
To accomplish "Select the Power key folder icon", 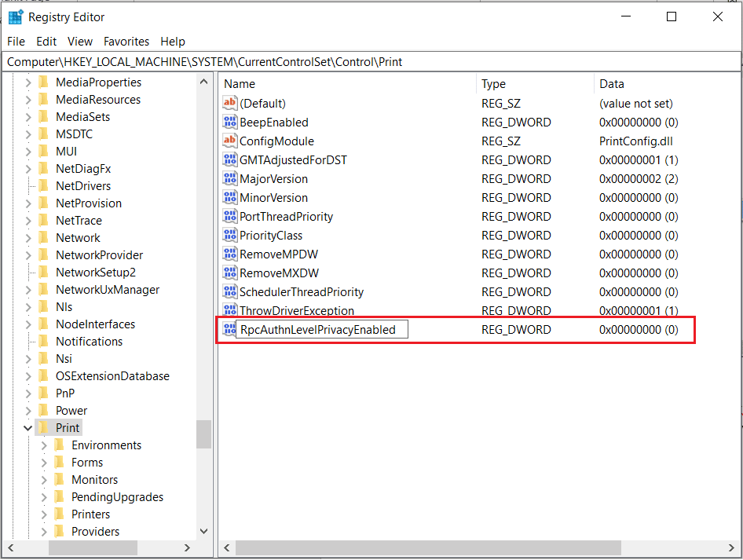I will coord(43,411).
